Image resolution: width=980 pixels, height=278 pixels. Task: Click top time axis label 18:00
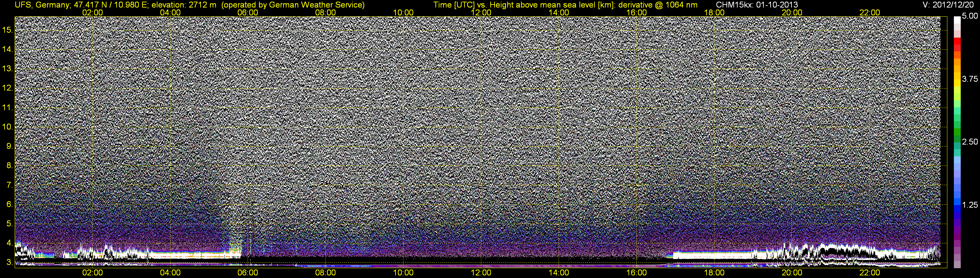point(714,12)
